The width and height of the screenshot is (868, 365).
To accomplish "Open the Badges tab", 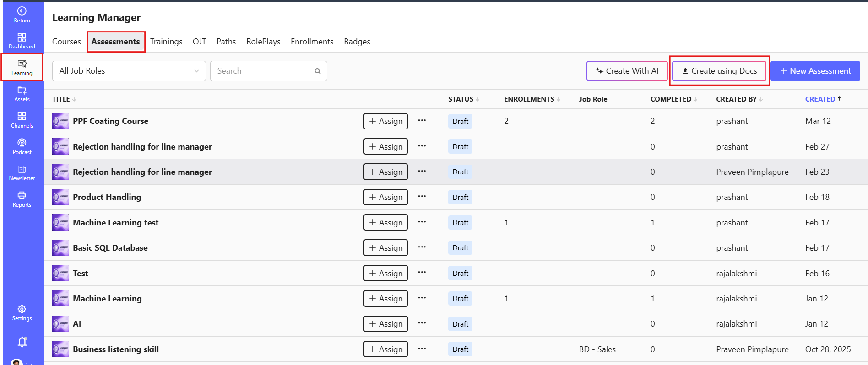I will coord(357,42).
